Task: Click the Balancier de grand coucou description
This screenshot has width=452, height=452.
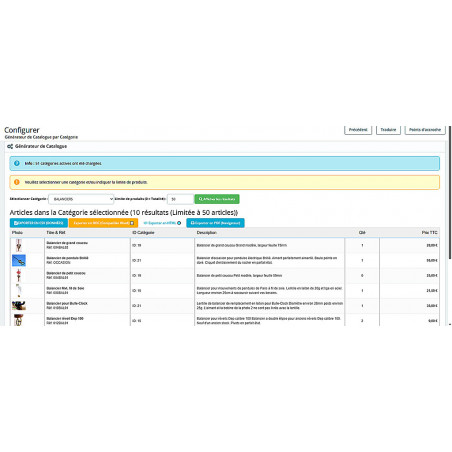Action: (x=242, y=245)
